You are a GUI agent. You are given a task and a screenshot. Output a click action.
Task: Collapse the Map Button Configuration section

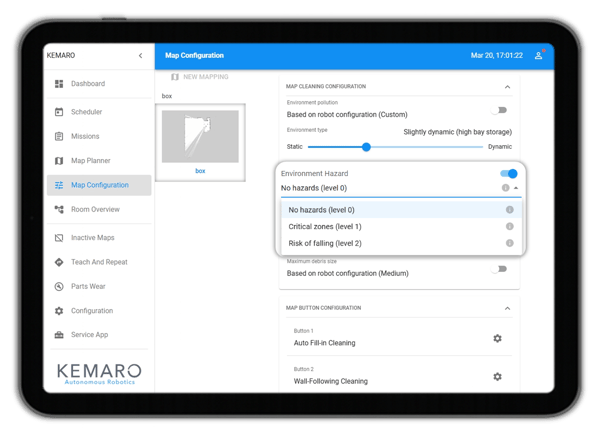coord(507,308)
